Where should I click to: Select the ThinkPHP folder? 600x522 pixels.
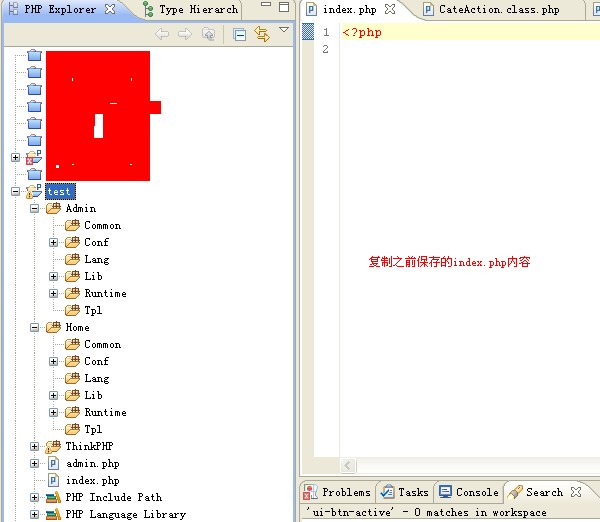[89, 446]
